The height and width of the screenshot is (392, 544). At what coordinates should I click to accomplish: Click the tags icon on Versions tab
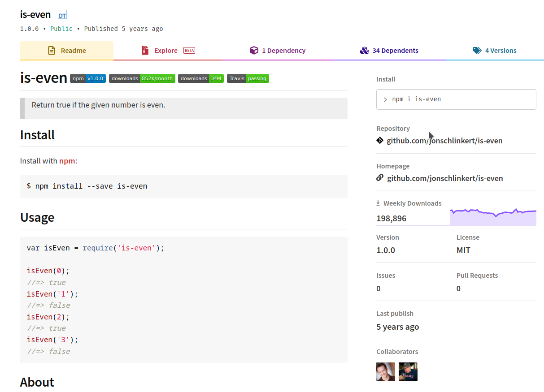(x=477, y=51)
